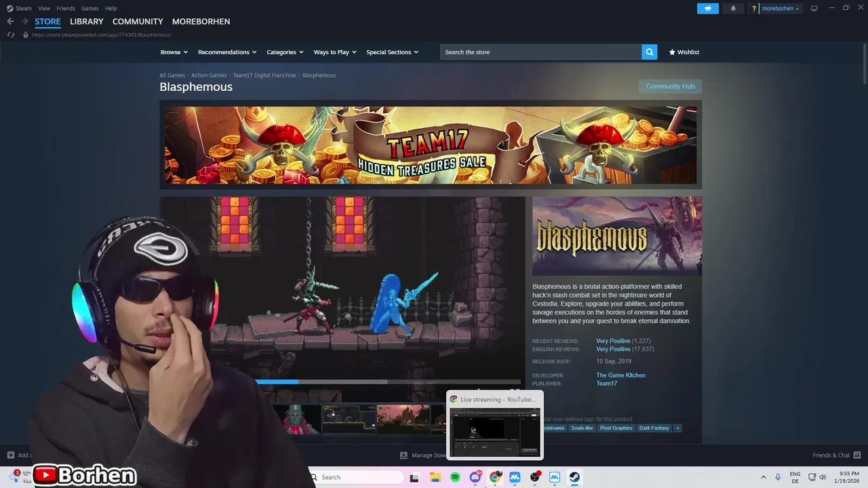Select the reddish landscape screenshot thumbnail
The width and height of the screenshot is (868, 488).
(x=403, y=419)
